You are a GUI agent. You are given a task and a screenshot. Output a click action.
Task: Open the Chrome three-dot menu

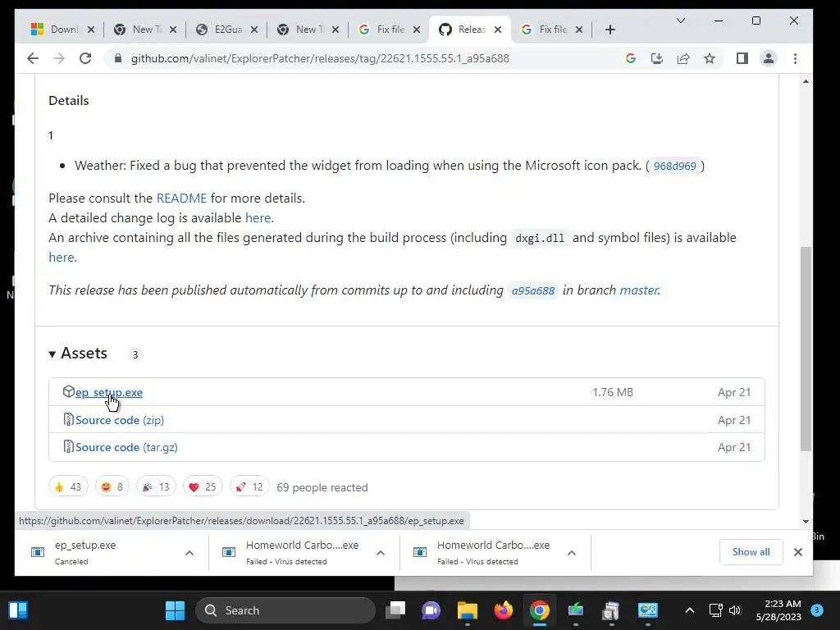tap(795, 58)
